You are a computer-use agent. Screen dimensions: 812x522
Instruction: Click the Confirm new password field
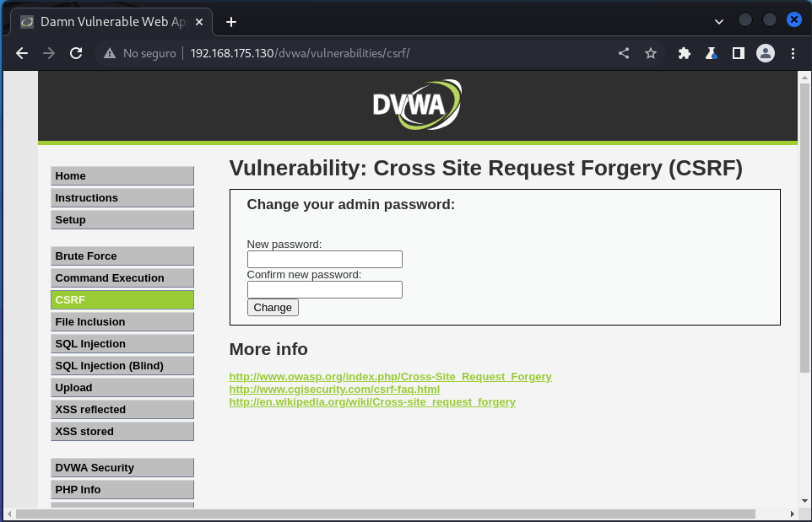click(x=325, y=290)
